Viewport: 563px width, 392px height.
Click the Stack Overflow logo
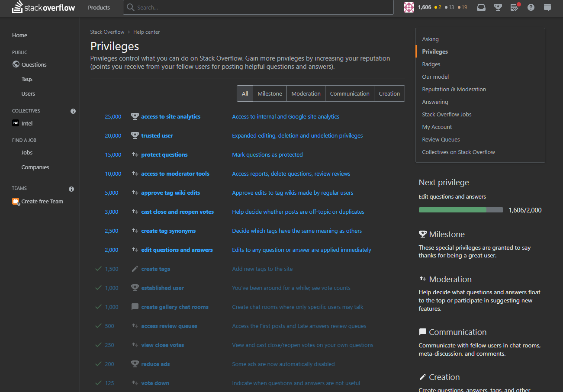click(43, 7)
